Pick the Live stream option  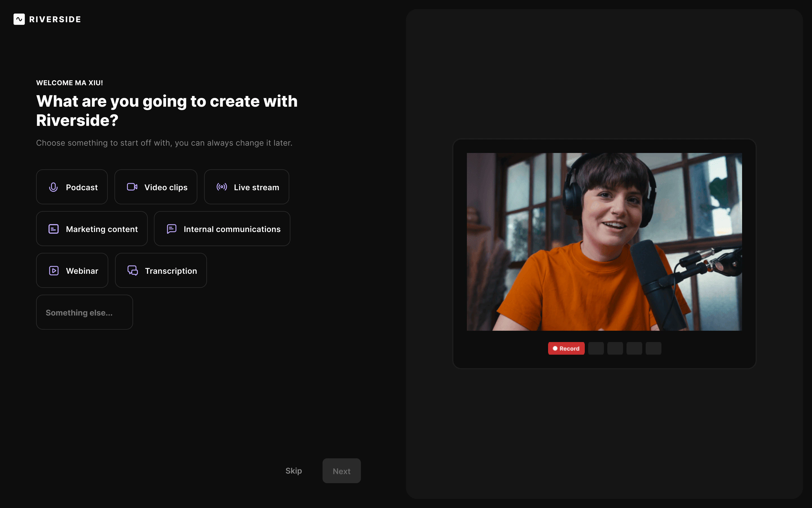click(x=247, y=187)
